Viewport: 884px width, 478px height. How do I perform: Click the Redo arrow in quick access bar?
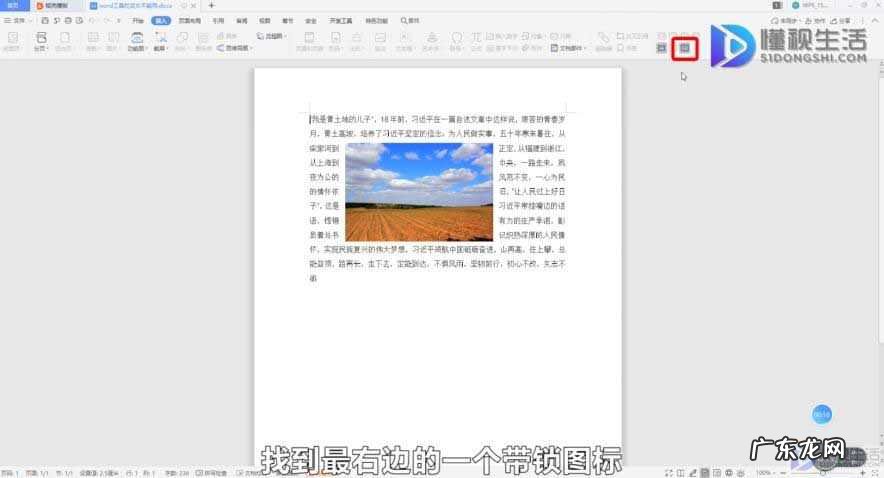pyautogui.click(x=106, y=20)
